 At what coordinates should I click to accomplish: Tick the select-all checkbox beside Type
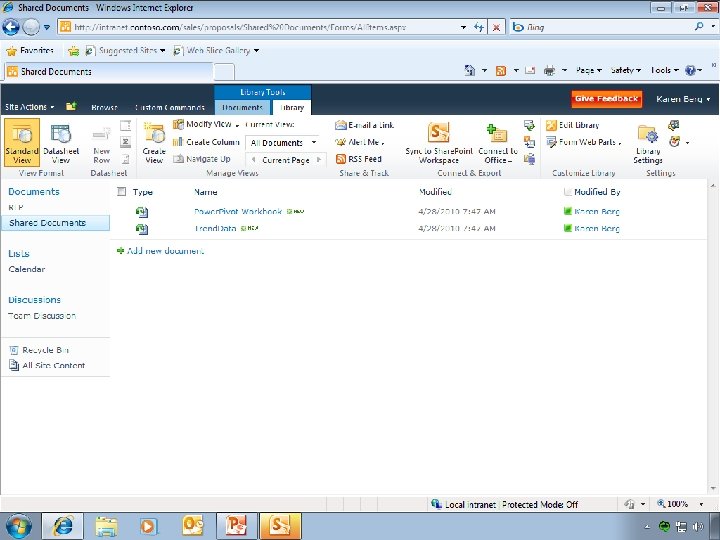click(121, 191)
